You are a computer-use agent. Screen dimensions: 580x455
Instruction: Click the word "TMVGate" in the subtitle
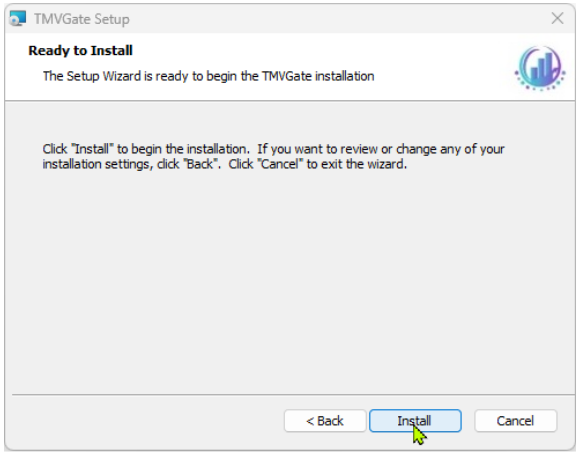coord(287,76)
